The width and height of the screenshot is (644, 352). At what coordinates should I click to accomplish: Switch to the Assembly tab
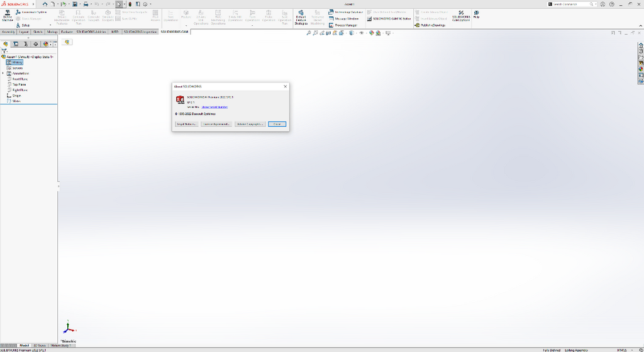click(x=8, y=31)
